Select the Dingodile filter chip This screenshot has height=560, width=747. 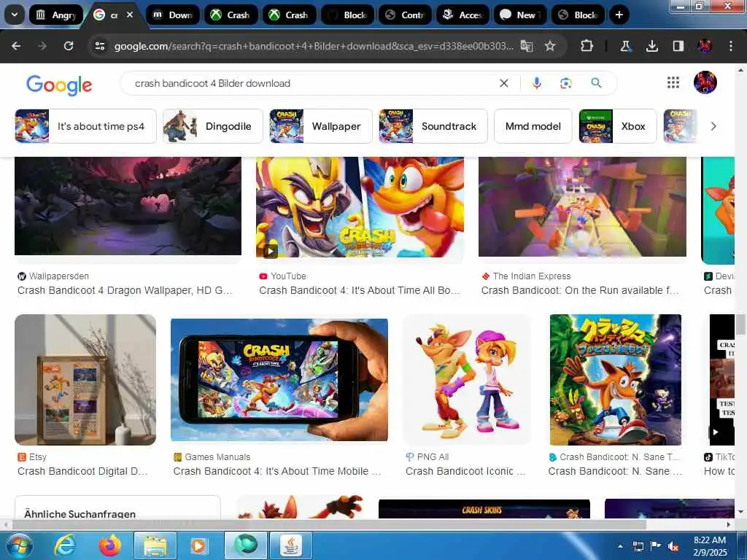(x=212, y=126)
